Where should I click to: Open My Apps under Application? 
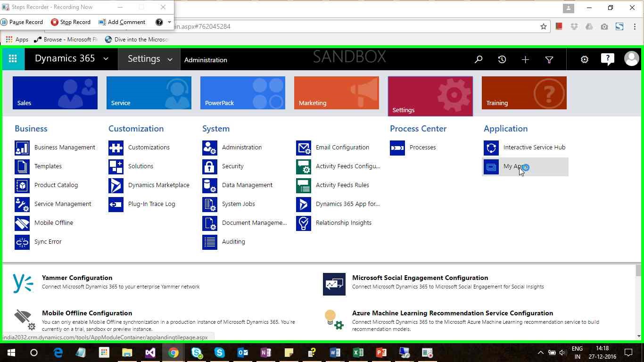[525, 166]
